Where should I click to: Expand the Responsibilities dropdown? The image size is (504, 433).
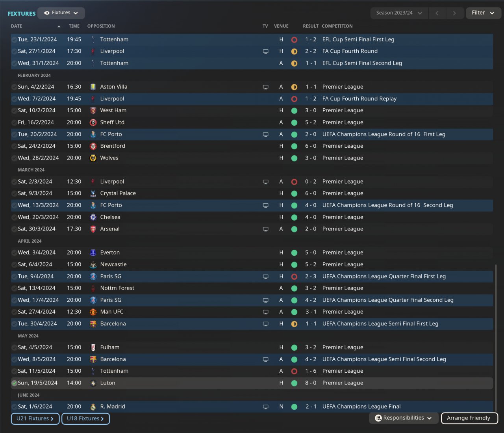pyautogui.click(x=404, y=418)
